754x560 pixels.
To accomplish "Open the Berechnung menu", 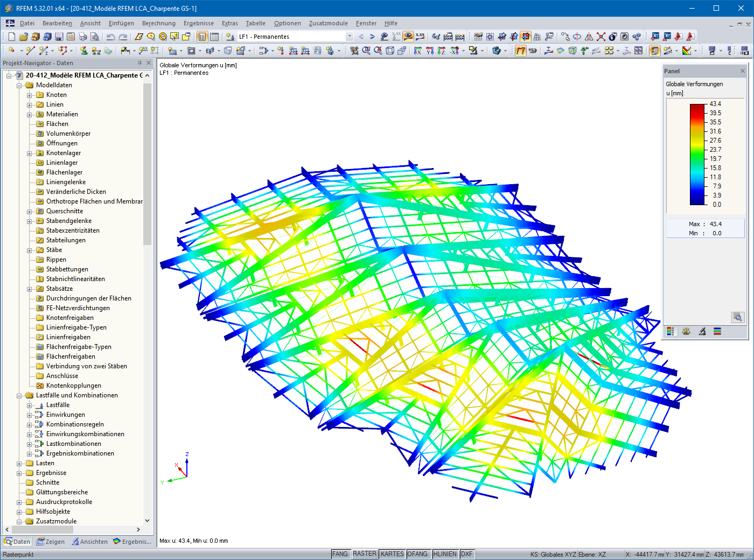I will (x=158, y=23).
